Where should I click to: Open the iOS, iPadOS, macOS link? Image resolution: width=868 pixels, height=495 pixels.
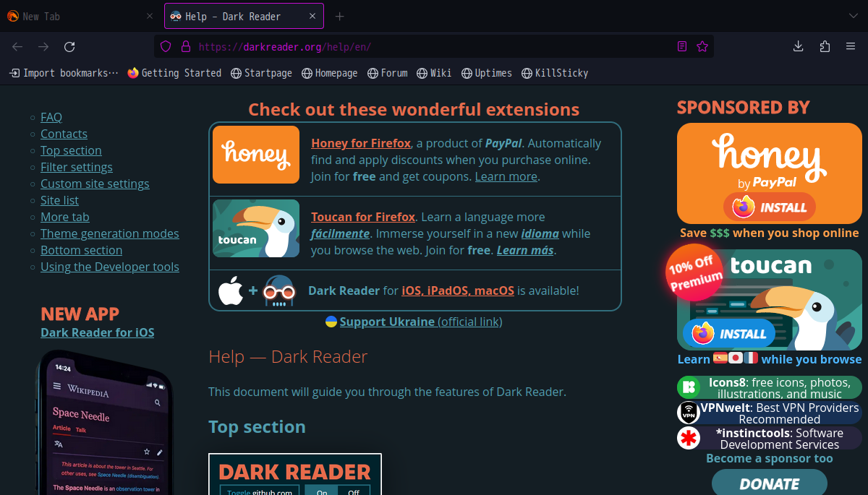pyautogui.click(x=458, y=290)
